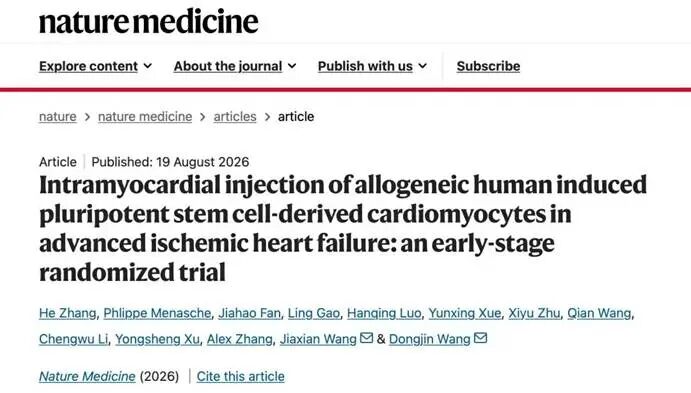The image size is (691, 393).
Task: Open author Philippe Menasche's details
Action: 157,313
